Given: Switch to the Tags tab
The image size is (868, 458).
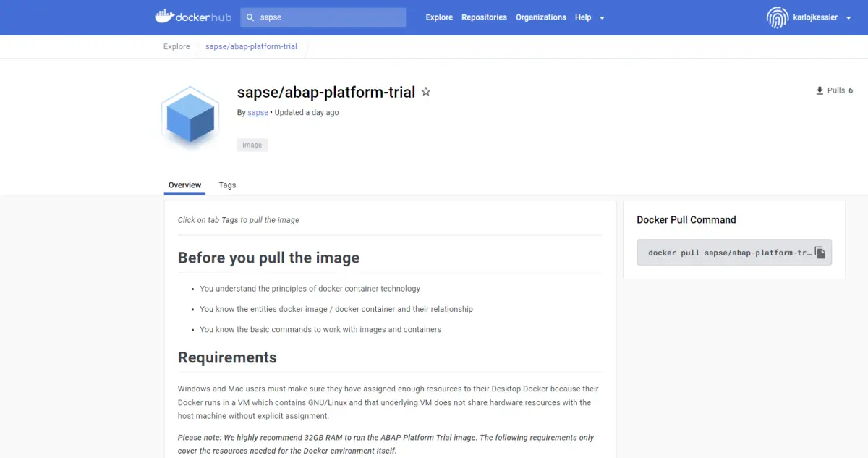Looking at the screenshot, I should 227,185.
